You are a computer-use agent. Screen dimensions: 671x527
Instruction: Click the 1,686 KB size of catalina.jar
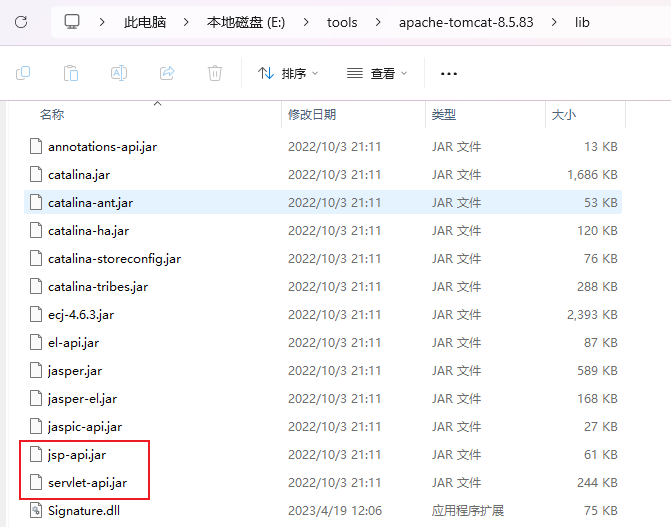(x=592, y=175)
